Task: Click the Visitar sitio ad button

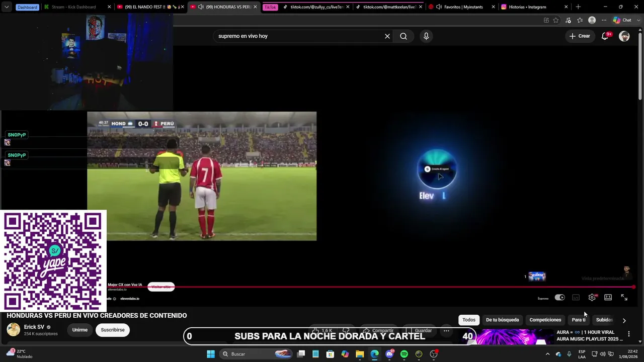Action: (161, 287)
